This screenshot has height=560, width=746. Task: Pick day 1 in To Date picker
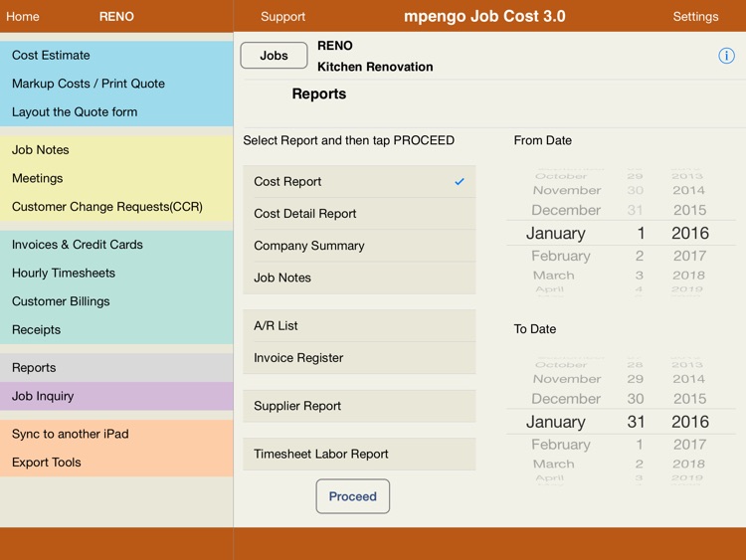tap(640, 445)
